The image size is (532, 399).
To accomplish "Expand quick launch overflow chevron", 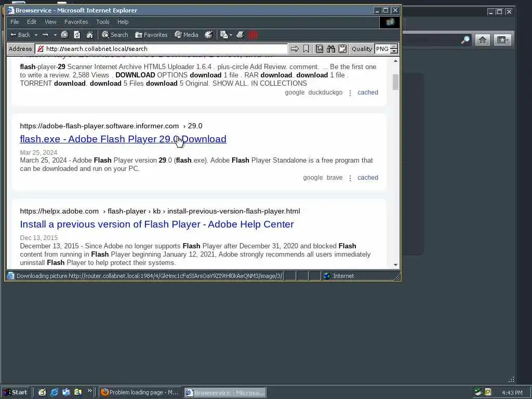I will [x=89, y=391].
